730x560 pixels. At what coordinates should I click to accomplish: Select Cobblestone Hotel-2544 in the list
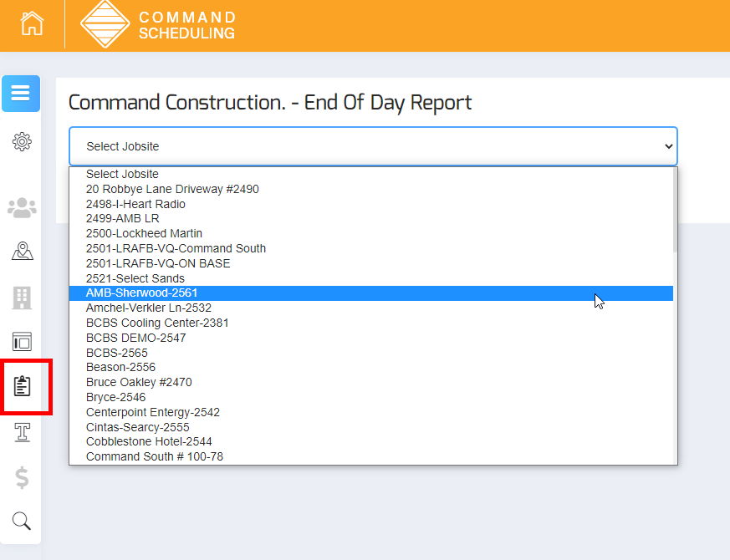click(149, 441)
